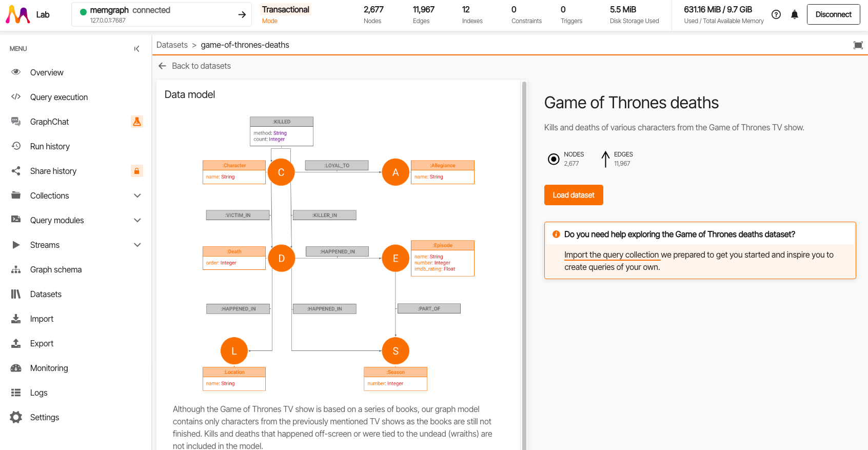
Task: Click the Settings gear icon
Action: [x=16, y=417]
